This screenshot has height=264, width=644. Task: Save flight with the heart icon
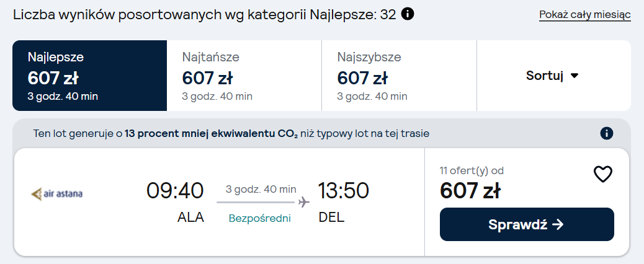[x=603, y=174]
